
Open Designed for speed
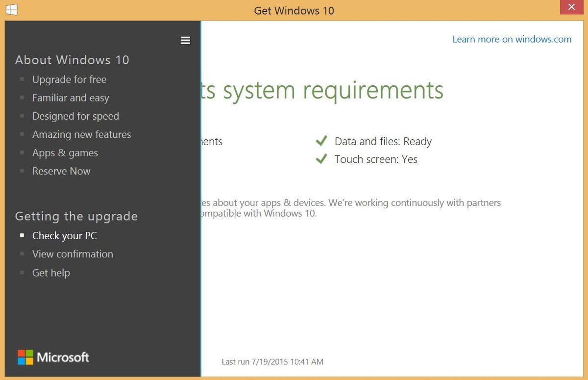click(75, 116)
